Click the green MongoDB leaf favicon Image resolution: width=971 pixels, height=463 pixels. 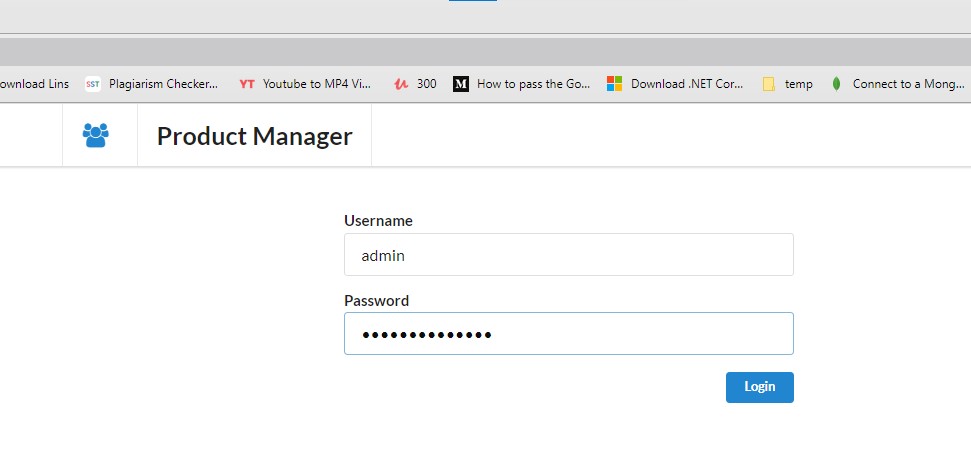pos(836,84)
